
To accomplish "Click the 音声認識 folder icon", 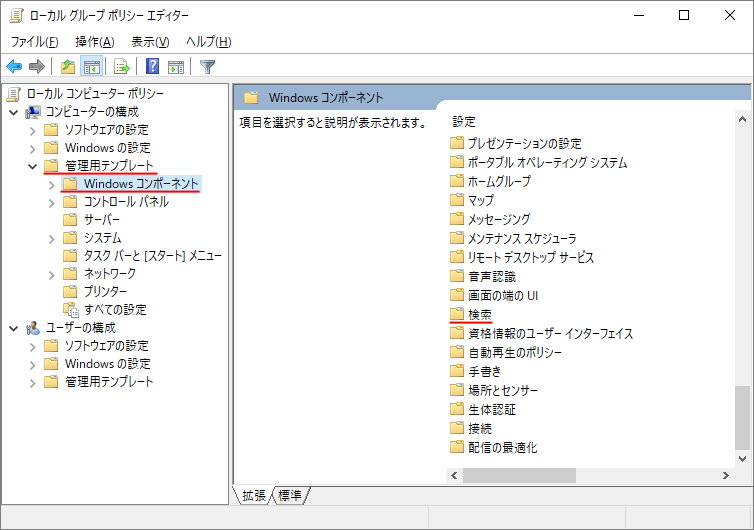I will pyautogui.click(x=456, y=276).
